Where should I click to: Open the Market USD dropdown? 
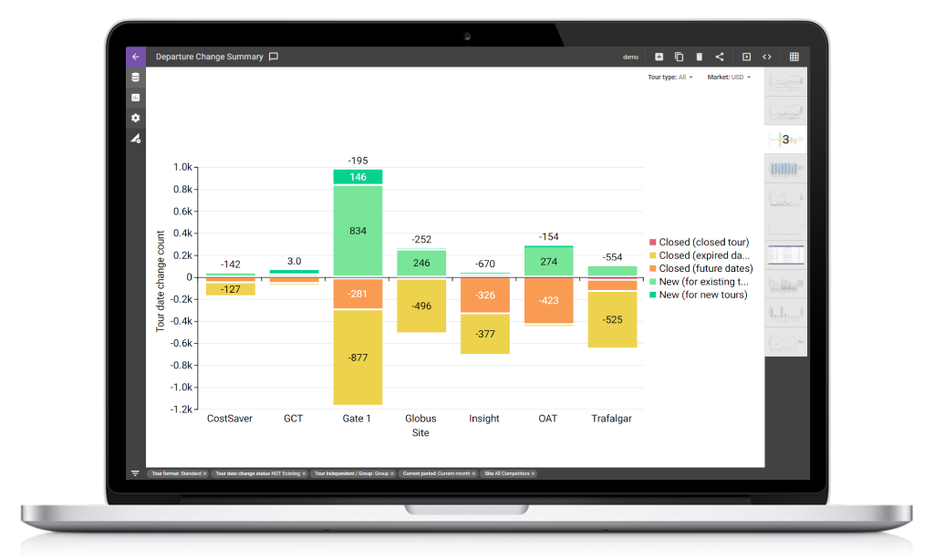729,77
